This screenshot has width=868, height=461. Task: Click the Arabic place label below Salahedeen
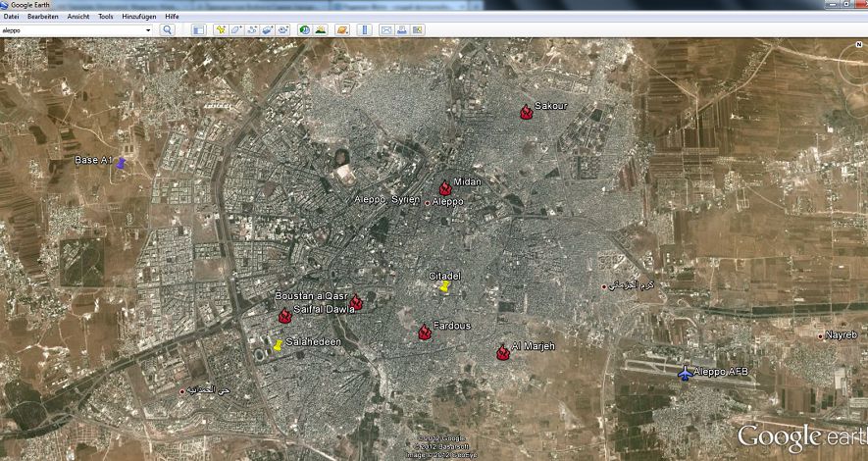coord(208,390)
